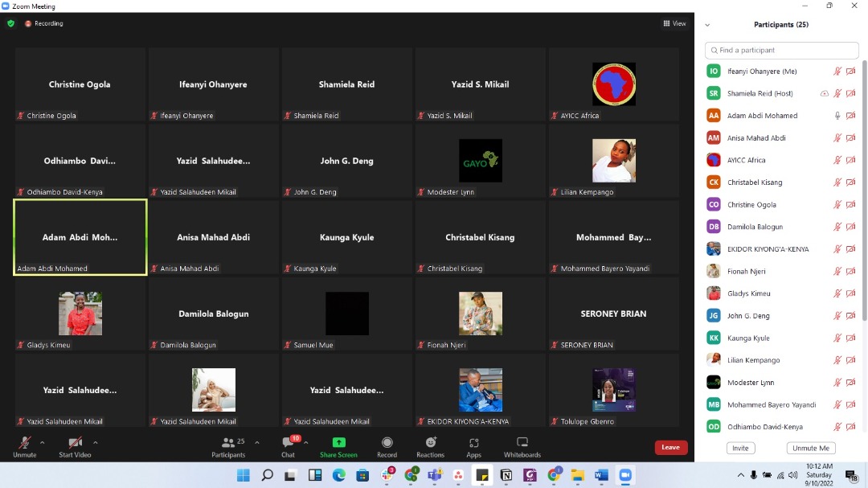Open Microsoft Teams from taskbar

(x=435, y=474)
